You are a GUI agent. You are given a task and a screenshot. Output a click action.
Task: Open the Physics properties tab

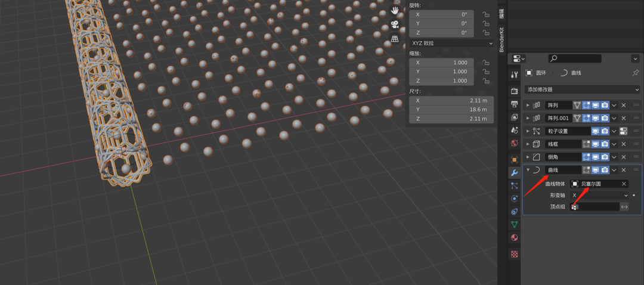[x=514, y=199]
